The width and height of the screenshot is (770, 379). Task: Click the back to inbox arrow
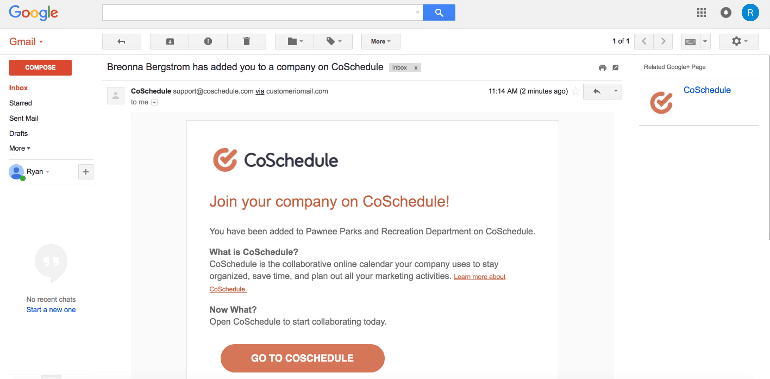click(121, 42)
